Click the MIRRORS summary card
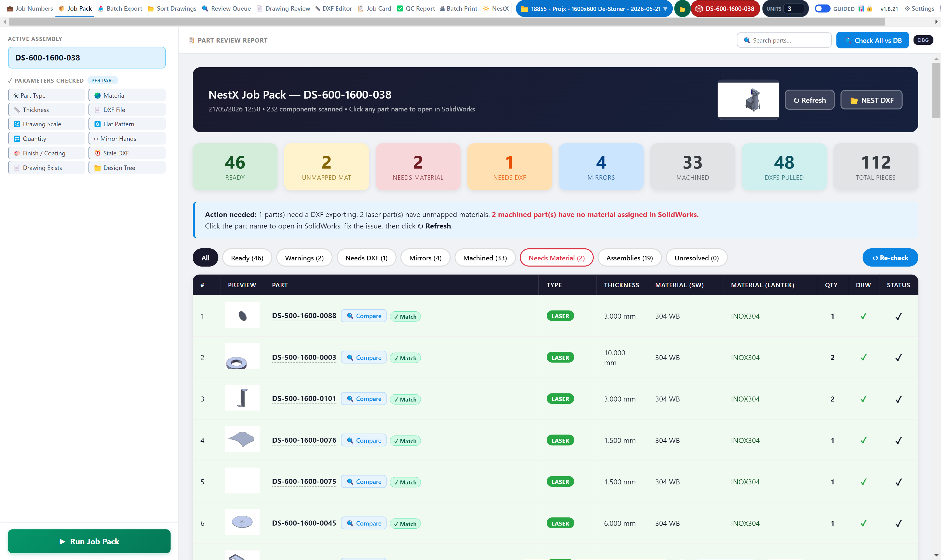The height and width of the screenshot is (560, 941). pyautogui.click(x=601, y=167)
